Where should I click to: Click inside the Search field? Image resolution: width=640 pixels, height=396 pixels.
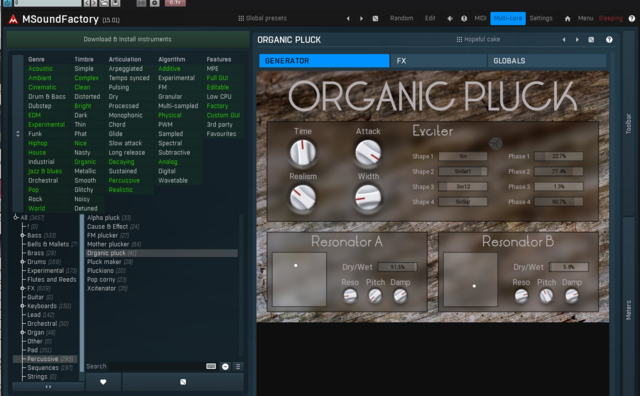[156, 367]
